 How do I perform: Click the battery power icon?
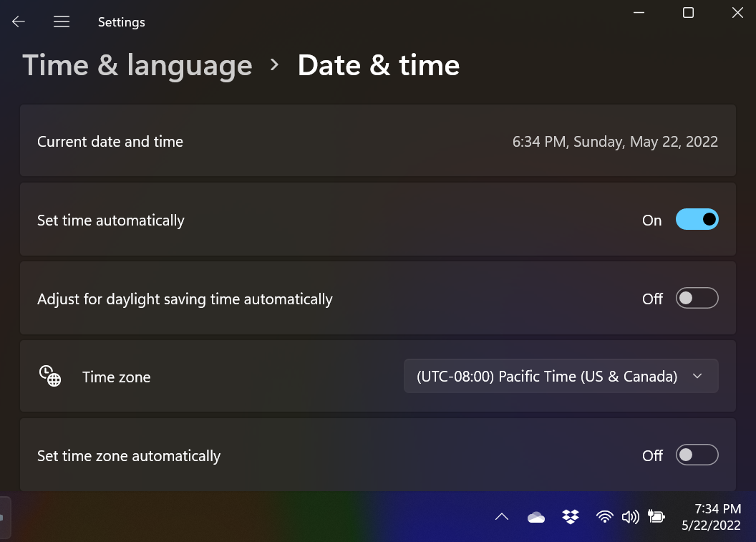(656, 517)
